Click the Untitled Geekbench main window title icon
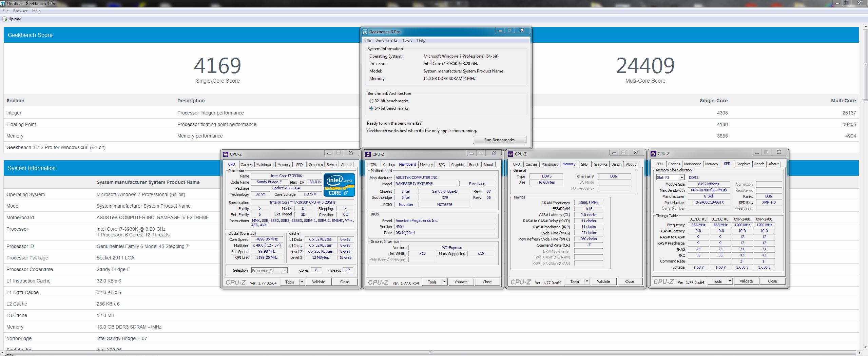This screenshot has width=868, height=356. 3,3
